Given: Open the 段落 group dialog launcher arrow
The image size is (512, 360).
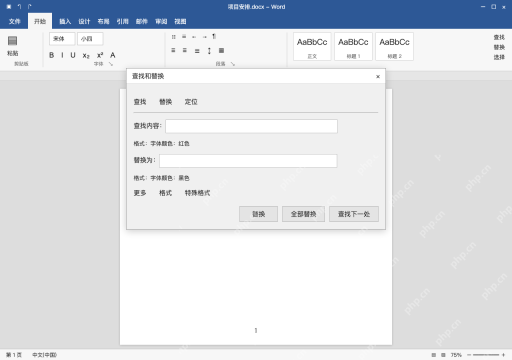Looking at the screenshot, I should (233, 64).
